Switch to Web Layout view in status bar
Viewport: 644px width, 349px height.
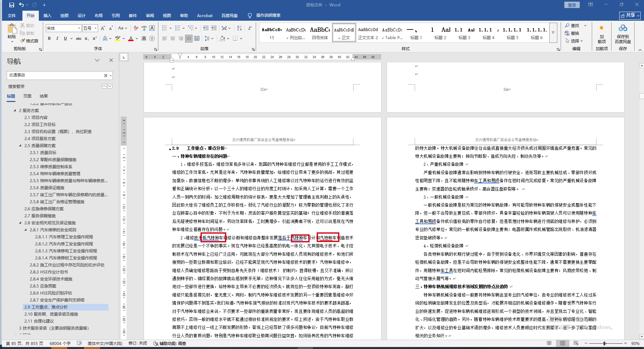(x=576, y=343)
